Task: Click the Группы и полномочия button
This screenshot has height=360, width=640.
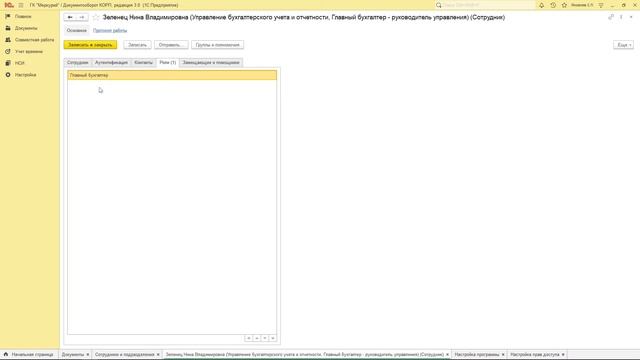Action: [x=218, y=45]
